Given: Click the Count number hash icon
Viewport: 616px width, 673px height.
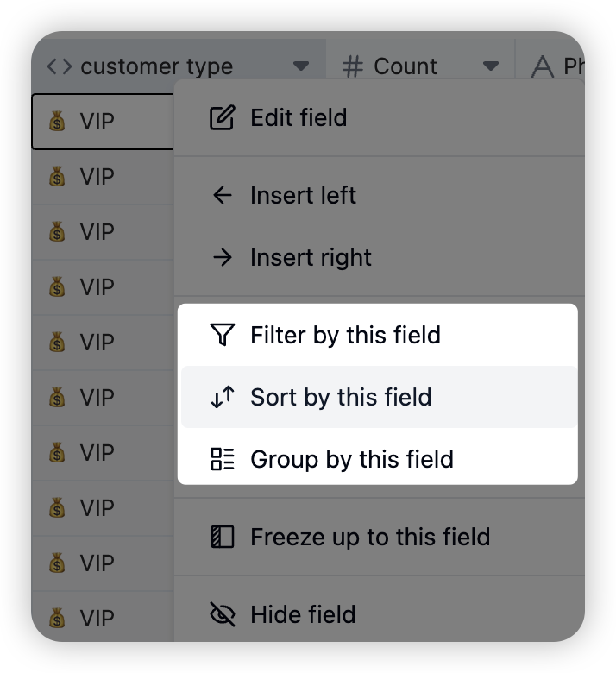Looking at the screenshot, I should point(352,67).
